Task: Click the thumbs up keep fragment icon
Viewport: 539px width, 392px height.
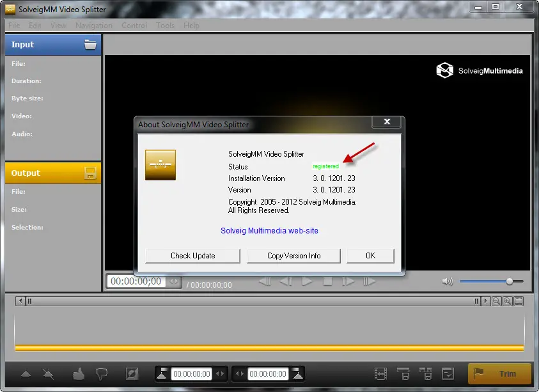Action: point(79,374)
